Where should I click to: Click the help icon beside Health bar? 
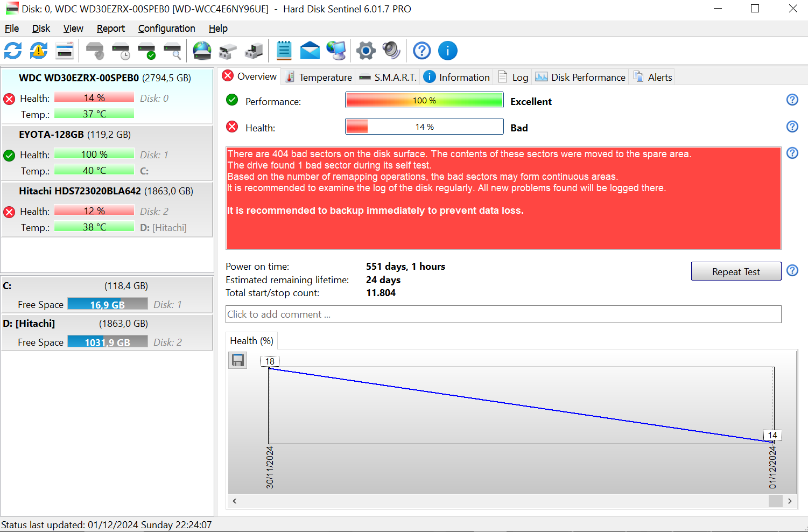pos(792,127)
